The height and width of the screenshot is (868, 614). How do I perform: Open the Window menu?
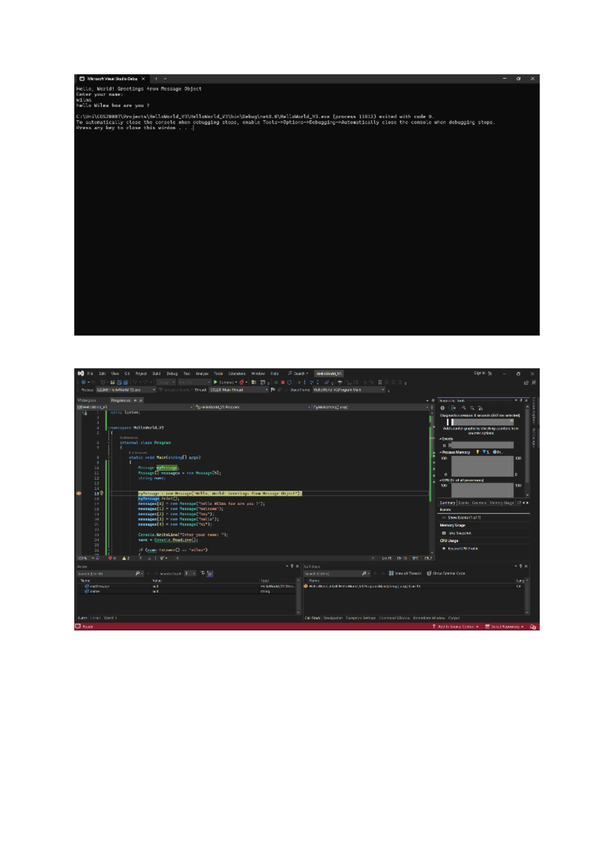(258, 373)
